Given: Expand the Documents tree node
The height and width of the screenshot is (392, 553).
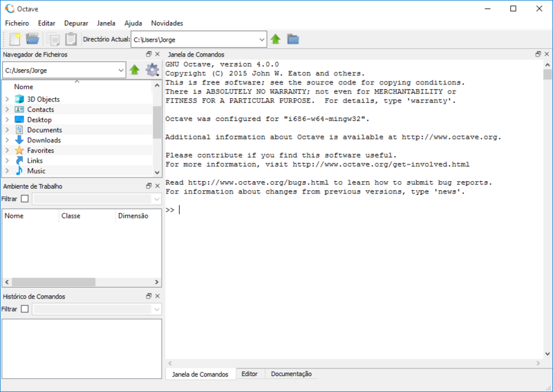Looking at the screenshot, I should pos(7,130).
